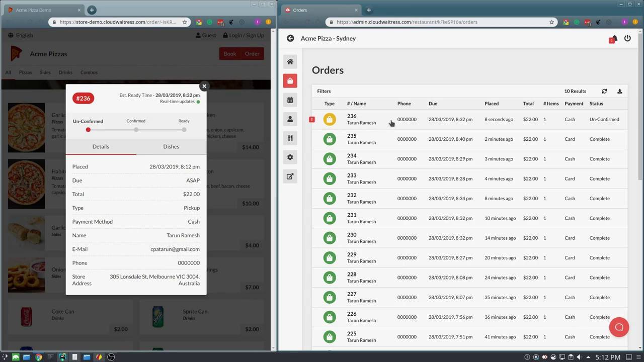644x362 pixels.
Task: Expand the Filters section
Action: [x=324, y=91]
